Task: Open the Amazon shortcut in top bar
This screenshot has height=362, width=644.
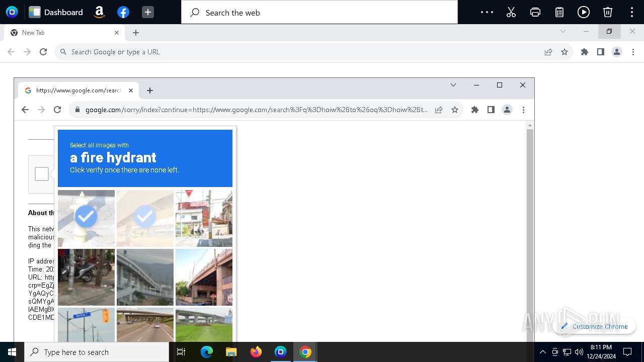Action: [99, 12]
